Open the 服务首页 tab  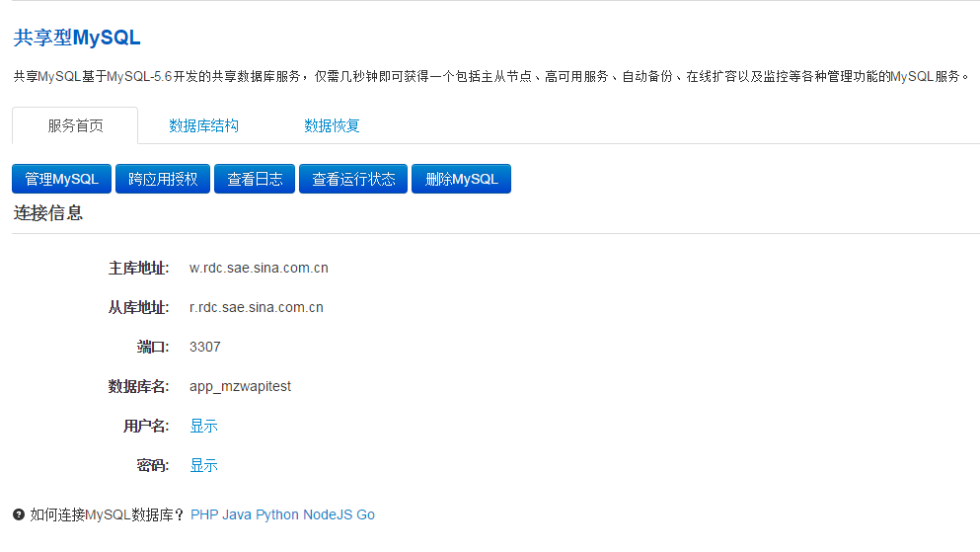click(x=75, y=125)
